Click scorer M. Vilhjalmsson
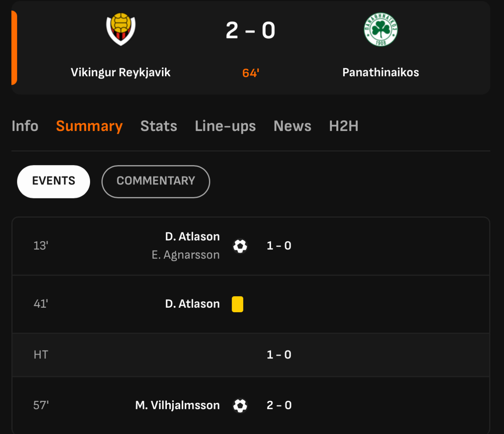Viewport: 504px width, 434px height. (x=178, y=405)
